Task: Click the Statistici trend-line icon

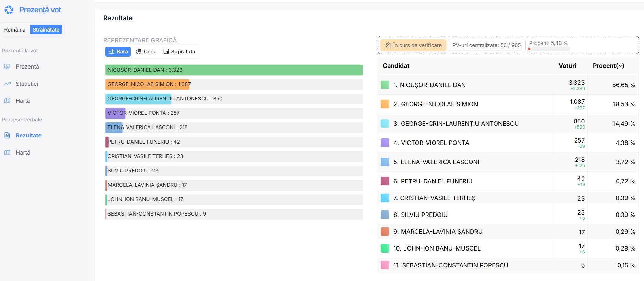Action: pyautogui.click(x=7, y=84)
